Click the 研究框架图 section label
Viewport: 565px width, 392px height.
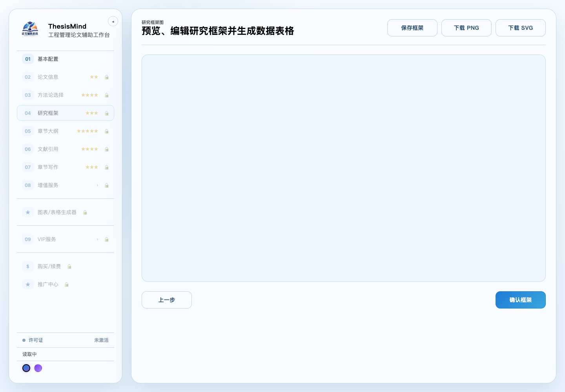click(x=153, y=22)
